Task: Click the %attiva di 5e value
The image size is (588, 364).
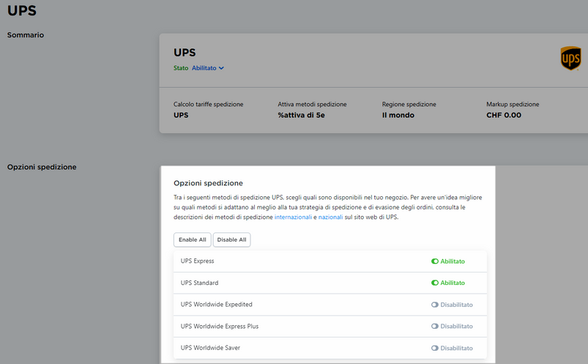Action: [301, 115]
